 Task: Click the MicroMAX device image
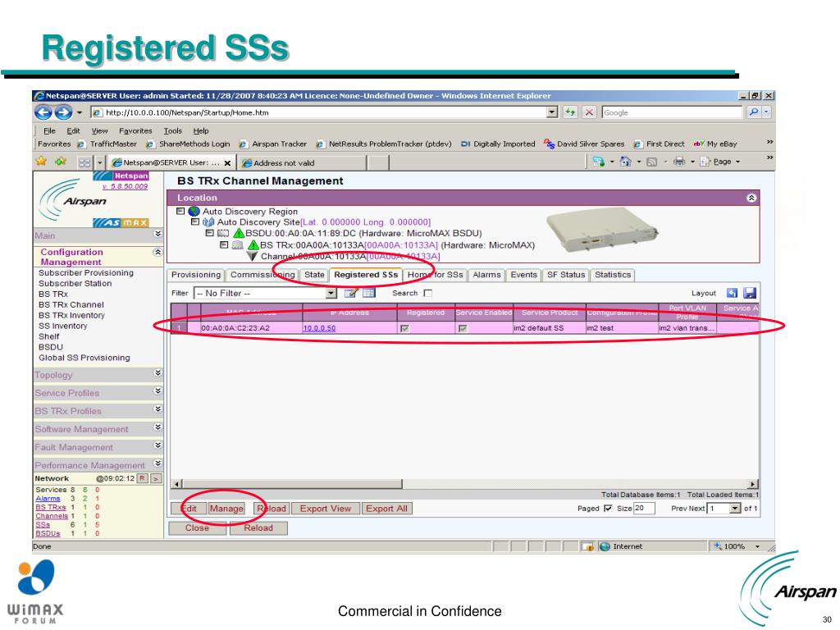(601, 230)
